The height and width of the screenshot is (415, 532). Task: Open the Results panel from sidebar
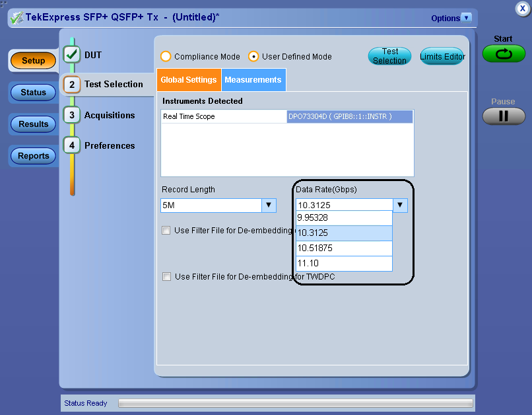pos(32,124)
